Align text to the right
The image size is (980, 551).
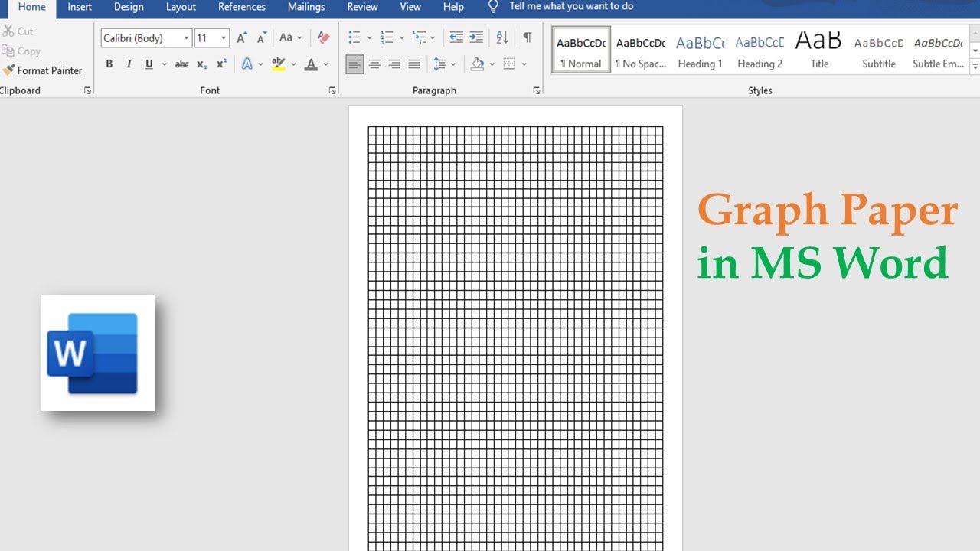click(x=394, y=64)
